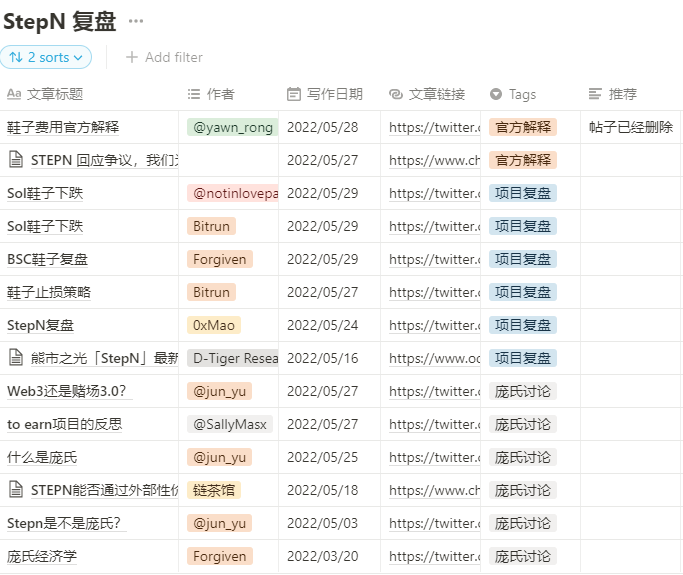
Task: Click the @yawn_rong author tag
Action: pos(233,127)
